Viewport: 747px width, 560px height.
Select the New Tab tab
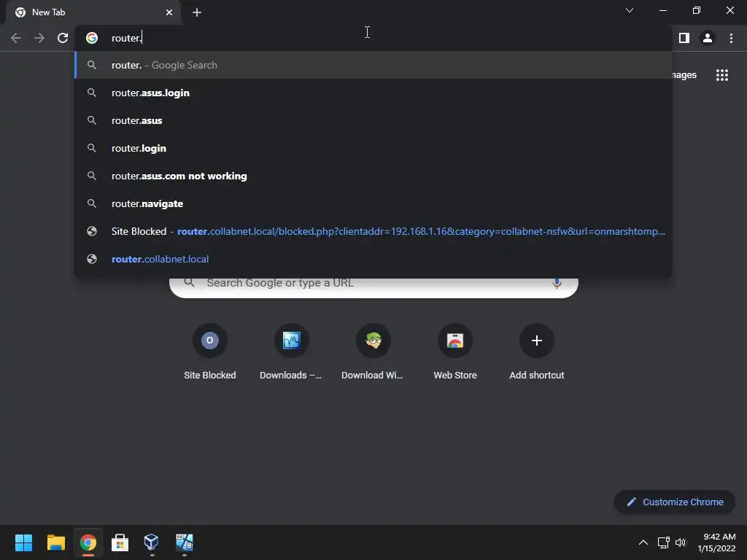93,12
